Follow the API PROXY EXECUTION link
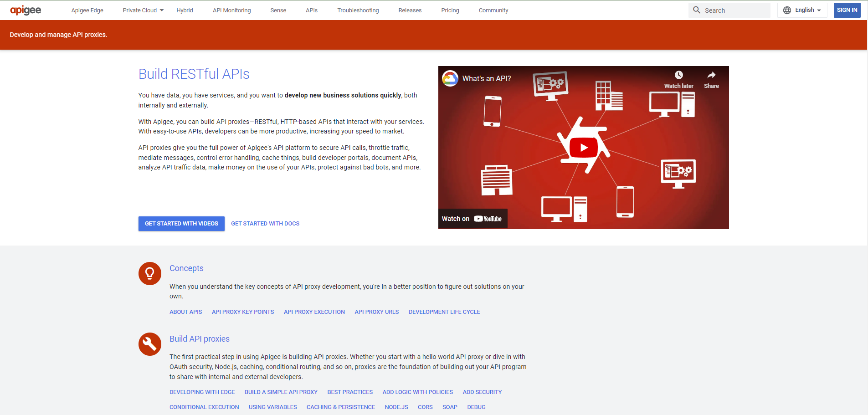Image resolution: width=868 pixels, height=415 pixels. point(314,312)
